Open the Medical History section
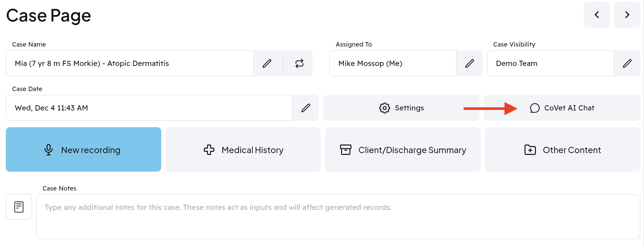Image resolution: width=644 pixels, height=246 pixels. [243, 150]
